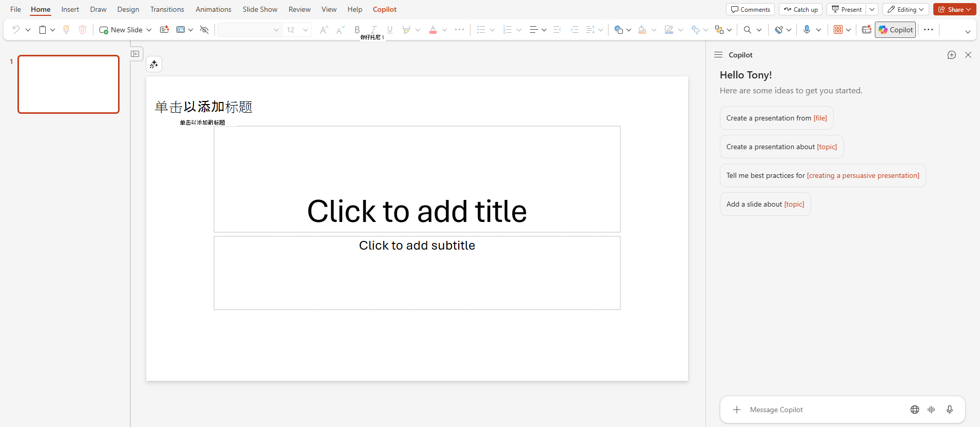Toggle underline formatting
The height and width of the screenshot is (427, 980).
click(390, 30)
